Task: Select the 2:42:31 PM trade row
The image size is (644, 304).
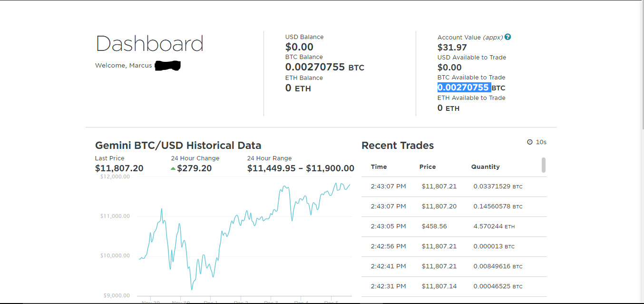Action: pyautogui.click(x=454, y=286)
